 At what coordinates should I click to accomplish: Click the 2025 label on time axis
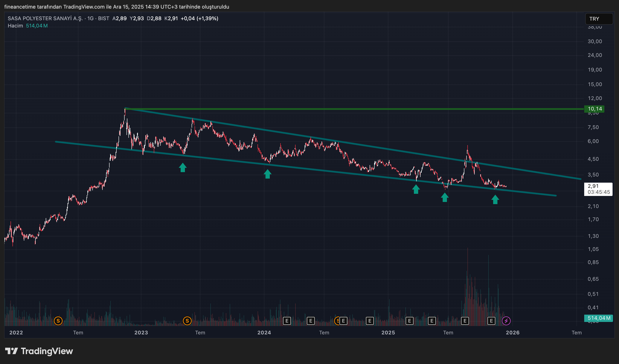(388, 333)
